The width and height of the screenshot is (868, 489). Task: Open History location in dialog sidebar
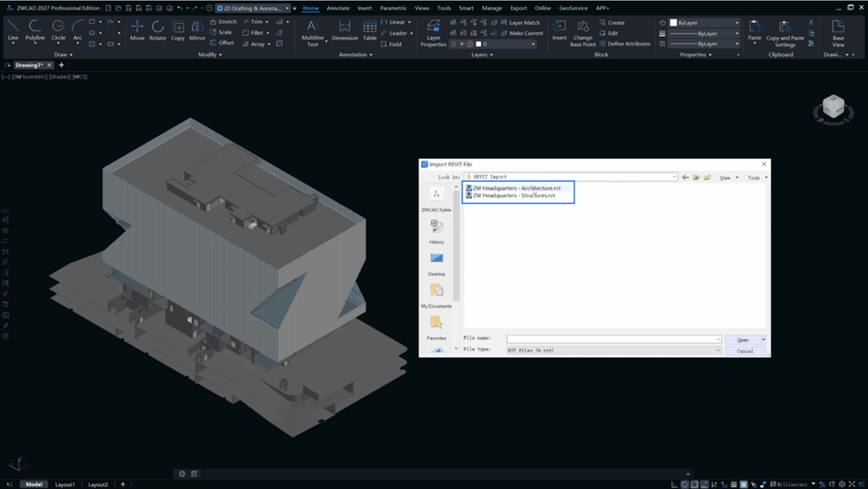point(436,232)
